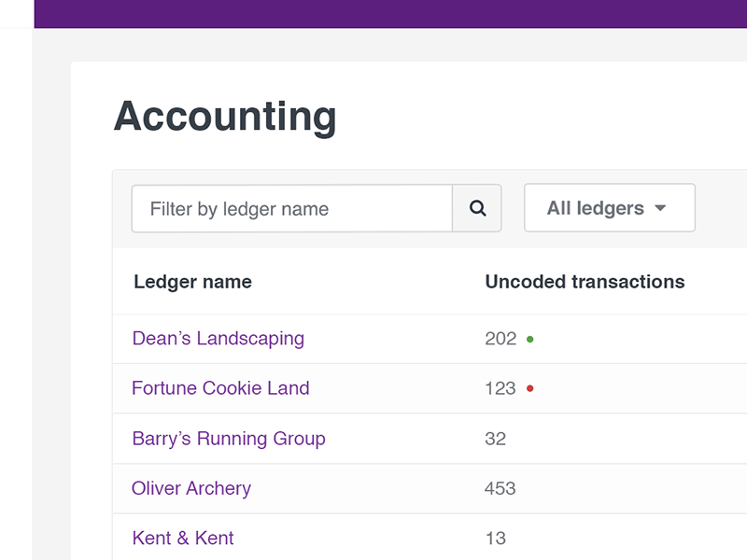The width and height of the screenshot is (747, 560).
Task: Click the green status dot beside Dean's Landscaping
Action: tap(529, 339)
